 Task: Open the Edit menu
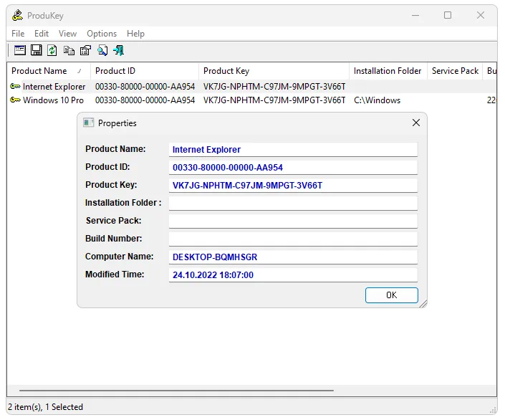[42, 34]
